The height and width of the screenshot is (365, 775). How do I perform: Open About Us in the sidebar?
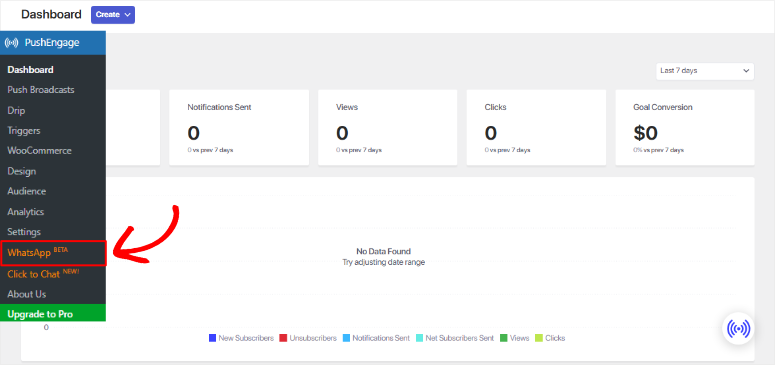(27, 294)
